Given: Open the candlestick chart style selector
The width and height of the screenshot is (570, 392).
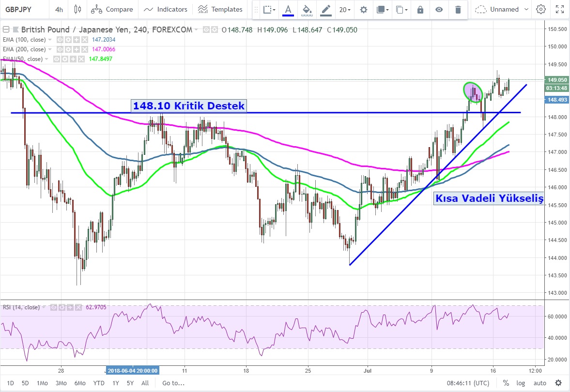Looking at the screenshot, I should (77, 9).
